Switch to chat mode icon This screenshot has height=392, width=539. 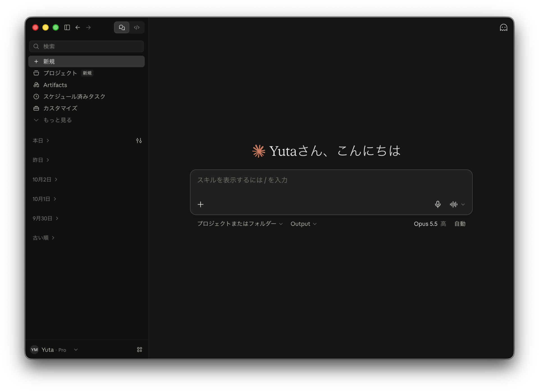pos(122,27)
